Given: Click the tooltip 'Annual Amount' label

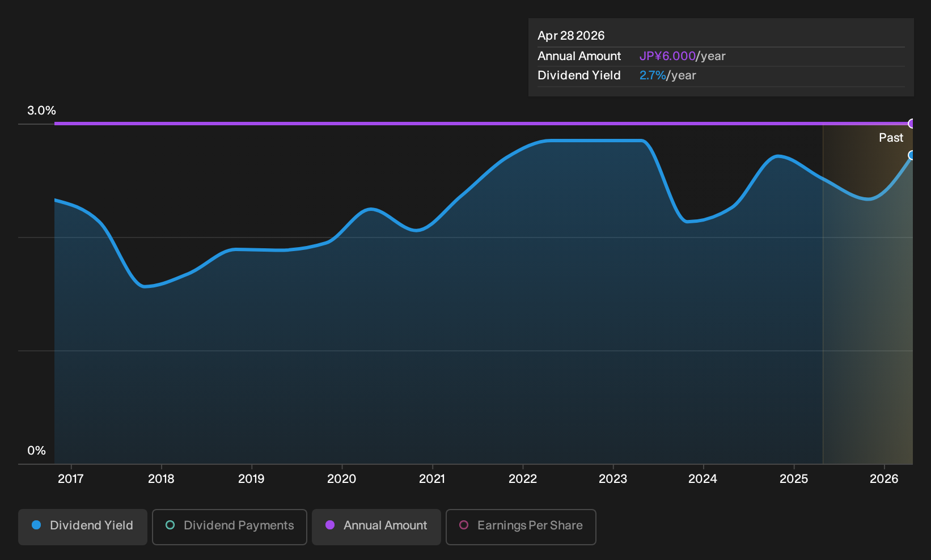Looking at the screenshot, I should 579,56.
